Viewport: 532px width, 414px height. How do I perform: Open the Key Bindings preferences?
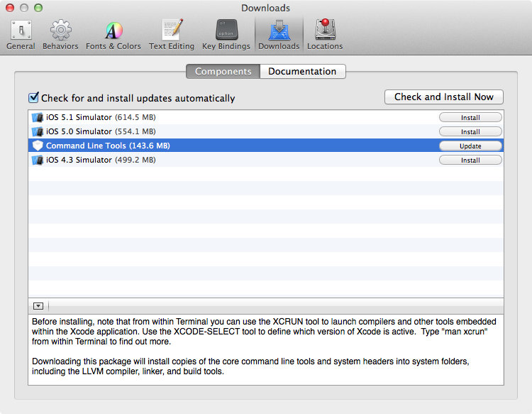tap(226, 35)
